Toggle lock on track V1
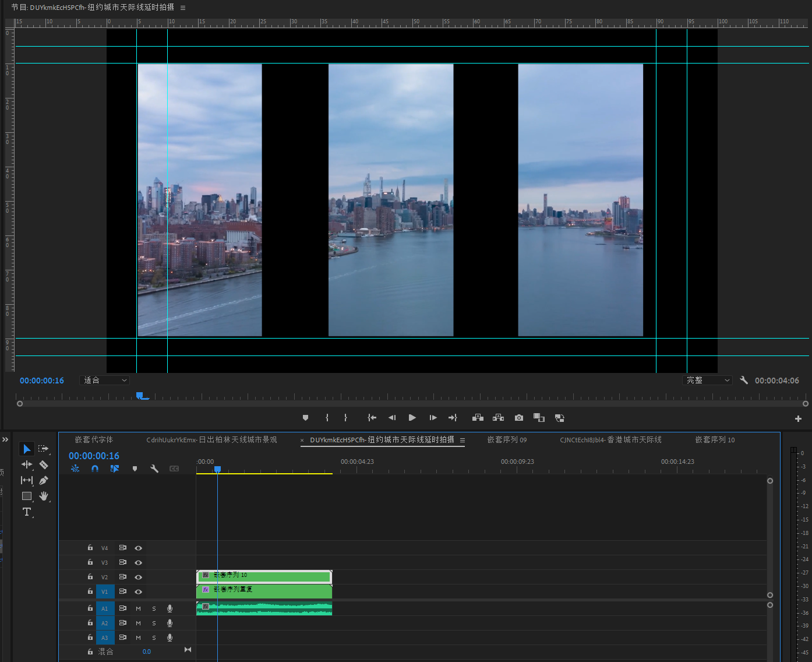 pos(90,591)
